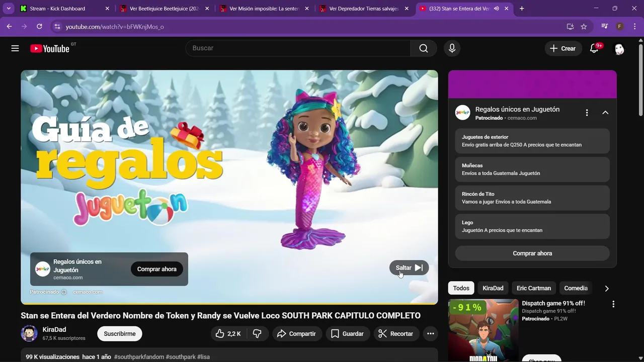
Task: Open the Lego ad link
Action: (x=532, y=226)
